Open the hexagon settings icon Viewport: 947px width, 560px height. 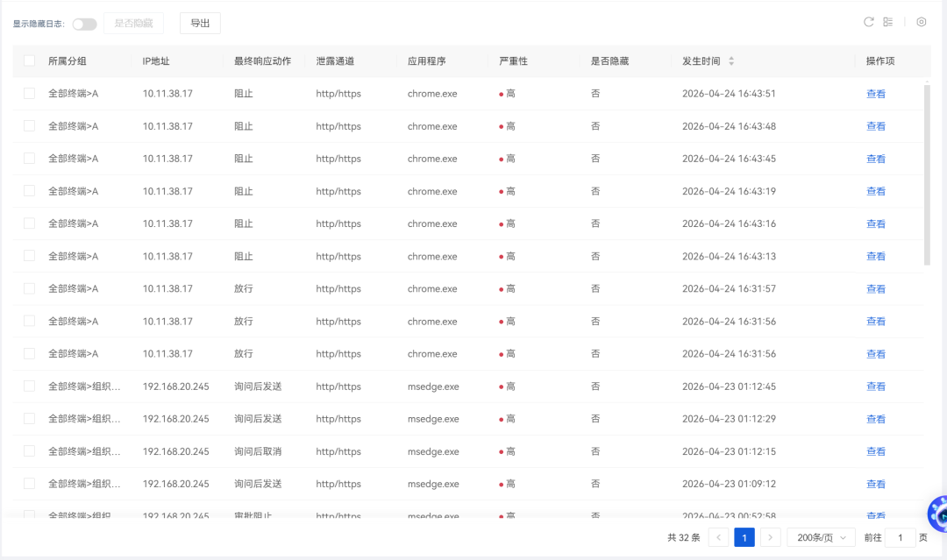(x=921, y=22)
